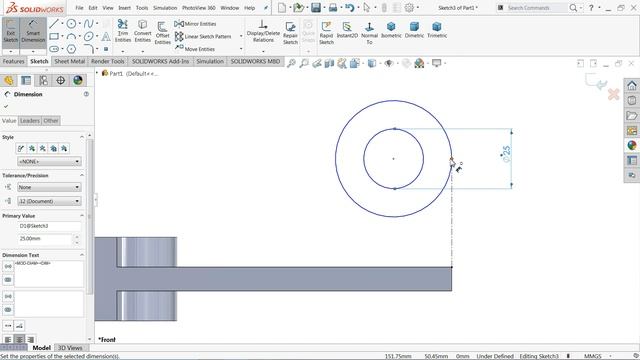Image resolution: width=640 pixels, height=360 pixels.
Task: Open Dimension help question mark
Action: click(86, 94)
